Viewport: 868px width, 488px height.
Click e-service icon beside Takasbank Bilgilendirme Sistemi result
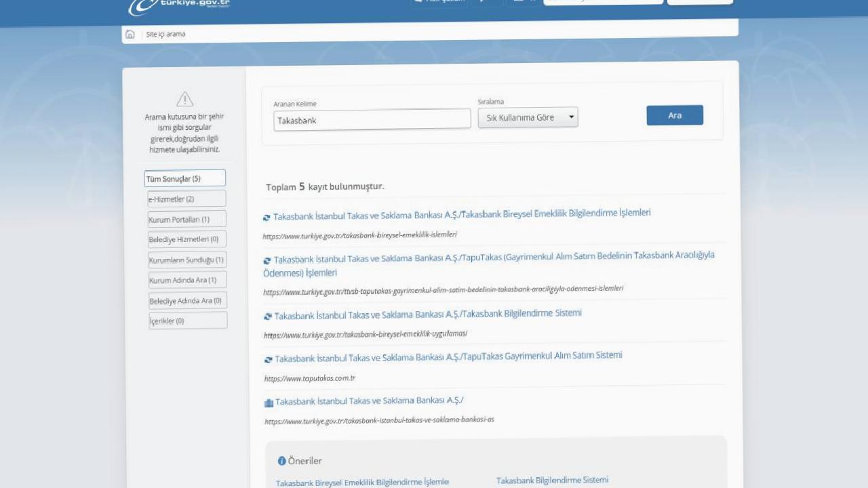click(x=268, y=317)
